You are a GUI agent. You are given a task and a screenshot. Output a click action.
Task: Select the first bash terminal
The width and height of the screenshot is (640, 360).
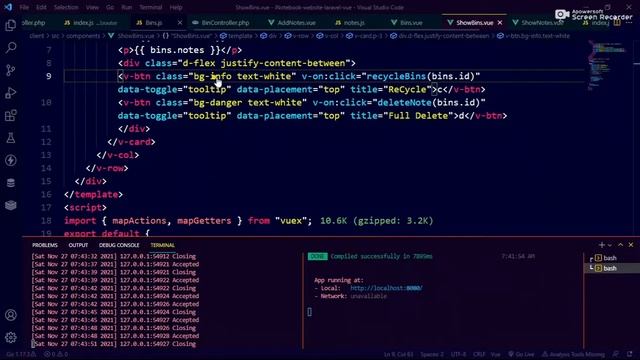point(611,258)
